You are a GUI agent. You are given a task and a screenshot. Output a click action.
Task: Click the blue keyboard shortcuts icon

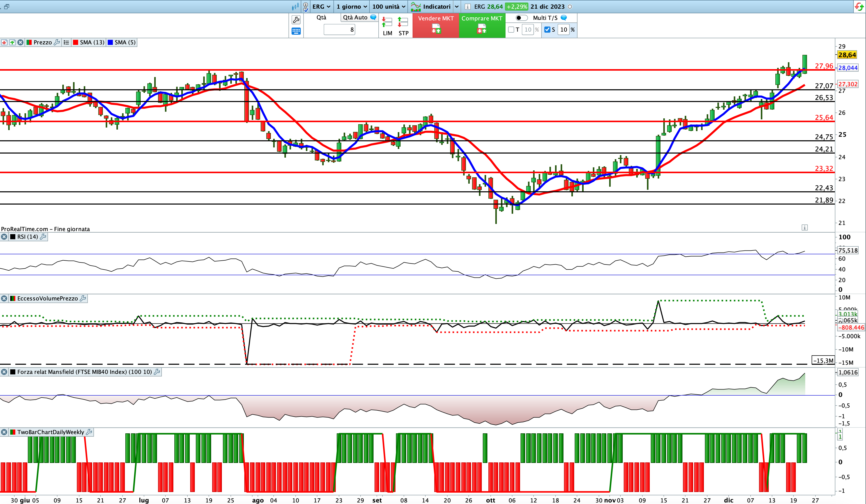tap(296, 31)
